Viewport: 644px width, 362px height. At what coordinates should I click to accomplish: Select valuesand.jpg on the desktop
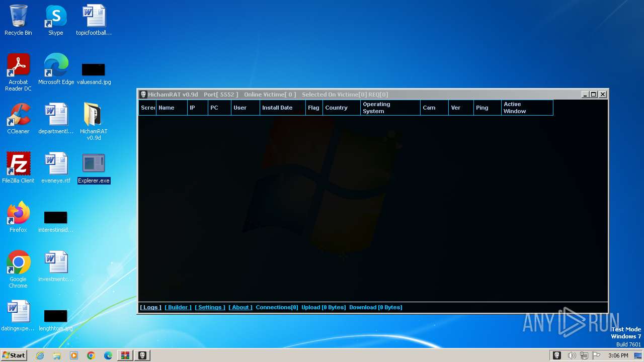pos(94,73)
